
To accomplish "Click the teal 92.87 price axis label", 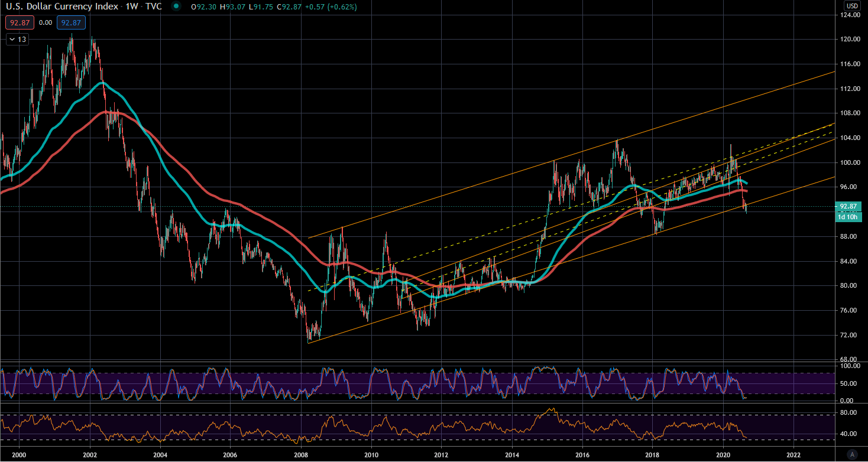I will [848, 206].
